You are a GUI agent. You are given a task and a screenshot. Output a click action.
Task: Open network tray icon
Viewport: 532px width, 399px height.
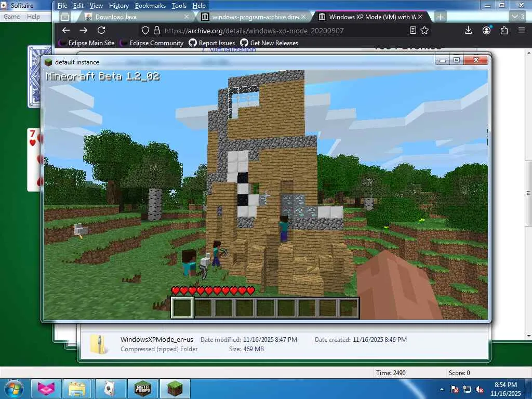pos(467,390)
